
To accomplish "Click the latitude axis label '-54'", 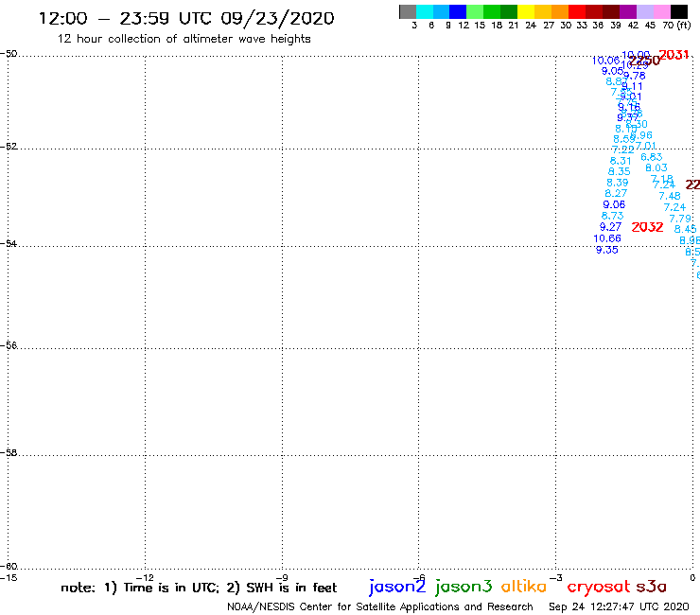I will click(x=9, y=243).
